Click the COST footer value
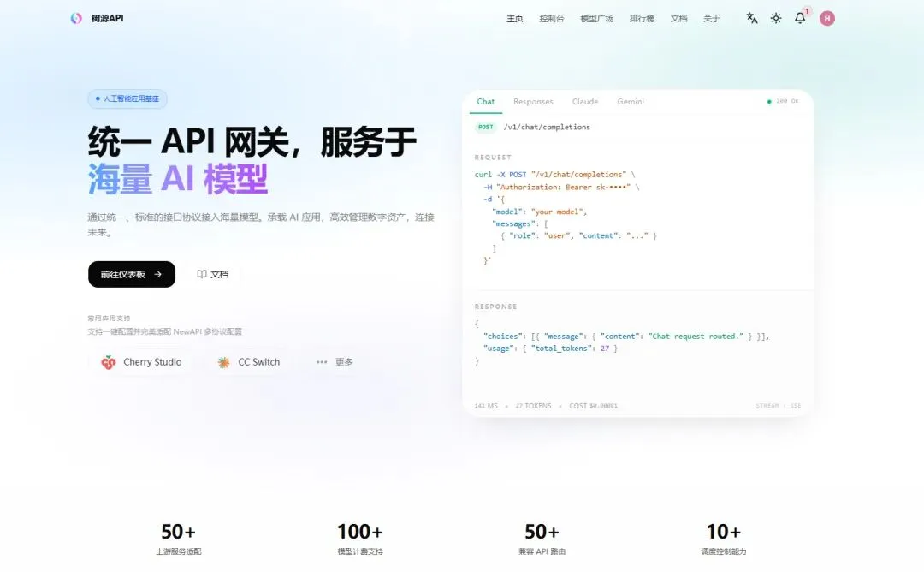The width and height of the screenshot is (924, 572). (594, 406)
